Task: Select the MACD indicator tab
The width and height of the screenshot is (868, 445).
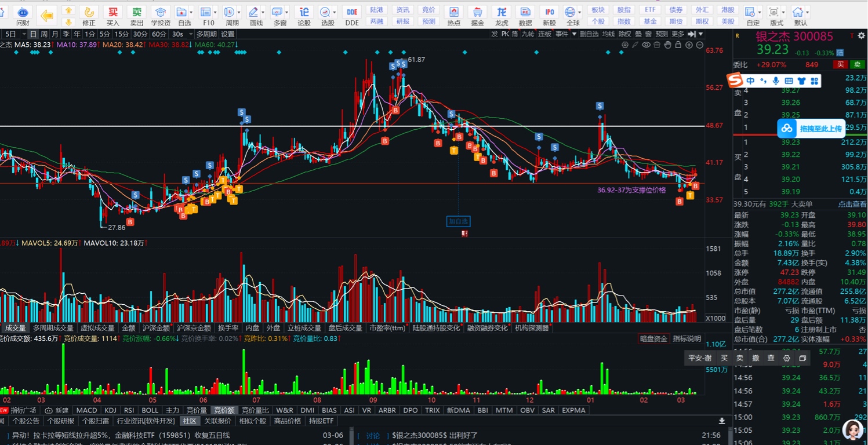Action: pos(87,410)
